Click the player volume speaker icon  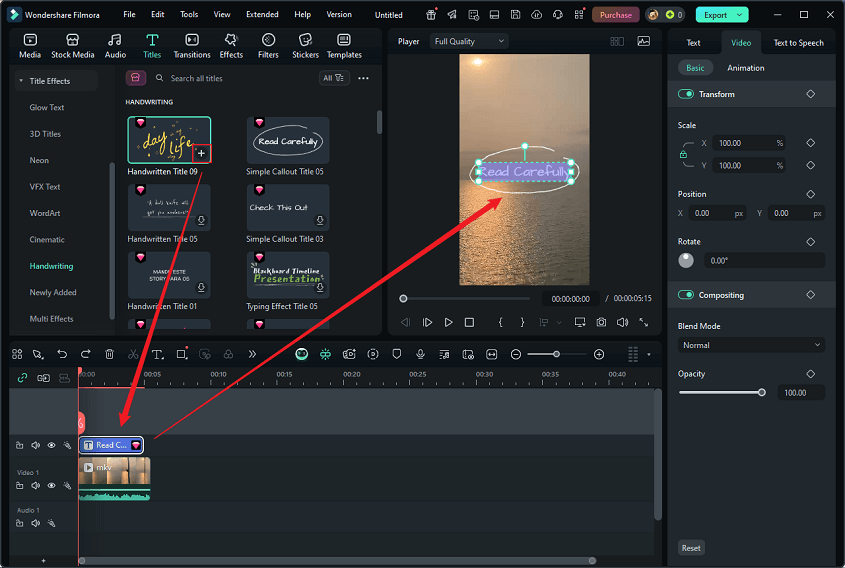622,322
